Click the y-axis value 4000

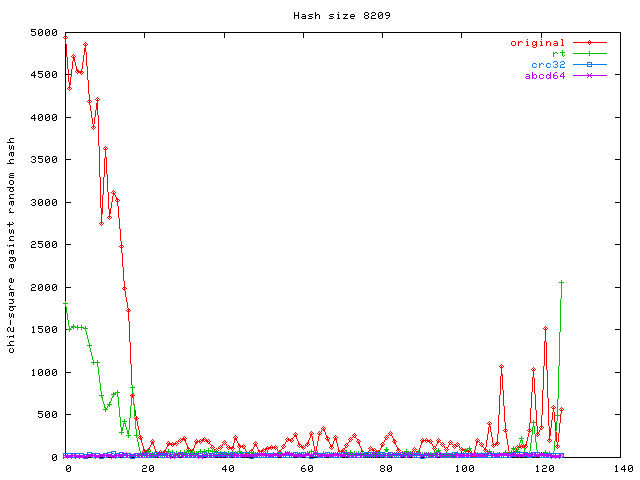44,118
